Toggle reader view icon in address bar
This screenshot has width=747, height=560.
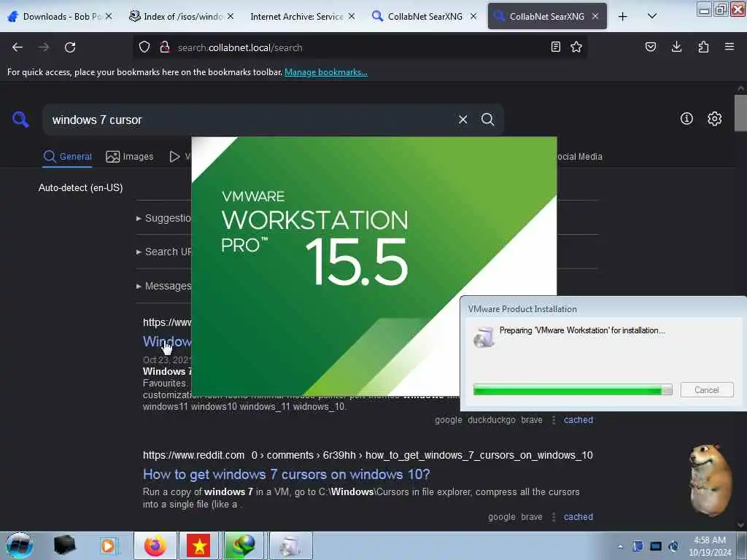[555, 47]
